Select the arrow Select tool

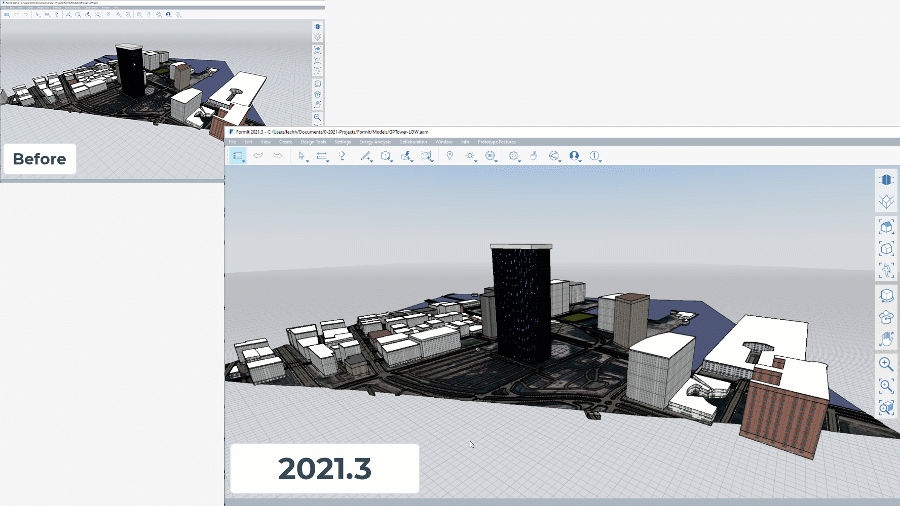click(302, 156)
